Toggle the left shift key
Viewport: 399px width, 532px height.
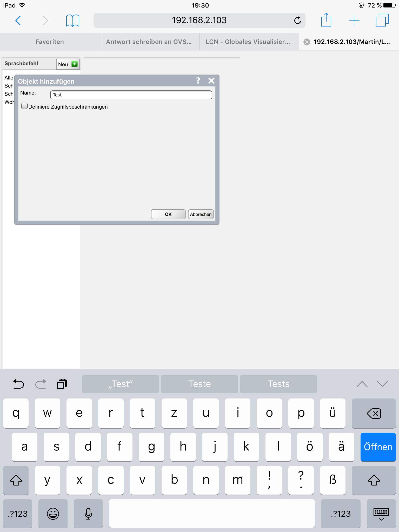pyautogui.click(x=16, y=480)
